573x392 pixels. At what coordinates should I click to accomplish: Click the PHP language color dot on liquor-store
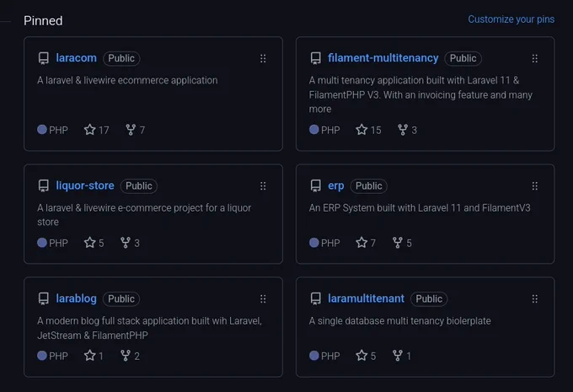pos(42,243)
